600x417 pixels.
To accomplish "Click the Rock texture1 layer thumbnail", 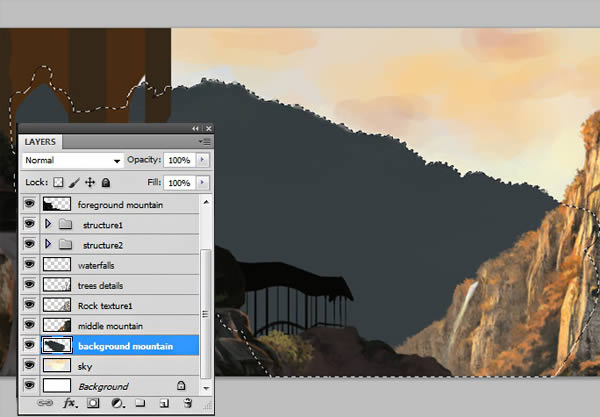I will pyautogui.click(x=57, y=305).
